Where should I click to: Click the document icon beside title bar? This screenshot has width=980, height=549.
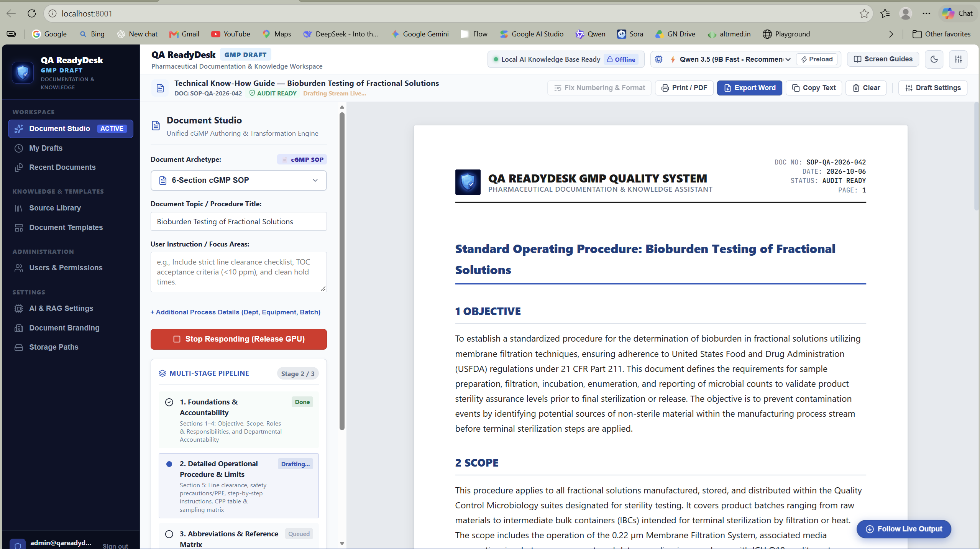tap(160, 88)
